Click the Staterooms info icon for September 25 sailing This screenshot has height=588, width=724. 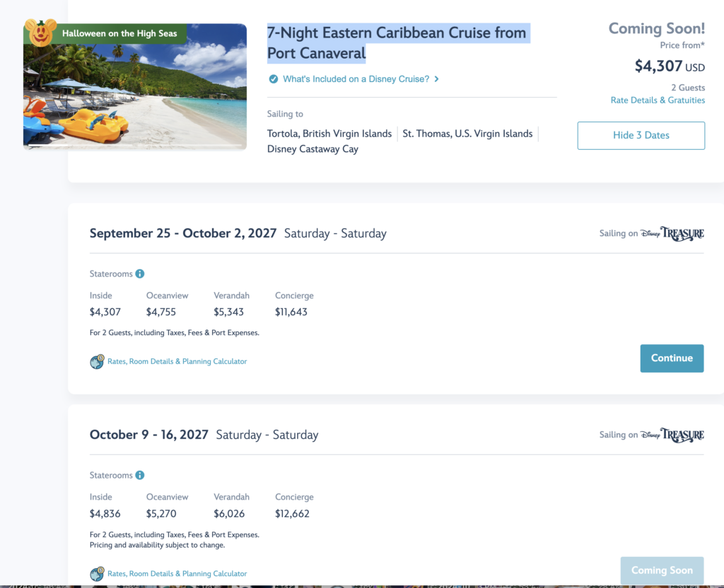point(139,274)
